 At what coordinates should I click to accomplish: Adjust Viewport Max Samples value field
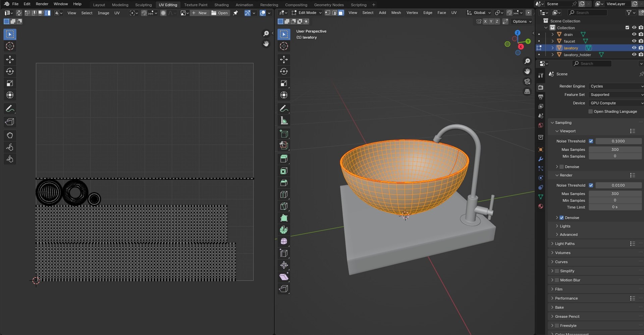click(615, 150)
